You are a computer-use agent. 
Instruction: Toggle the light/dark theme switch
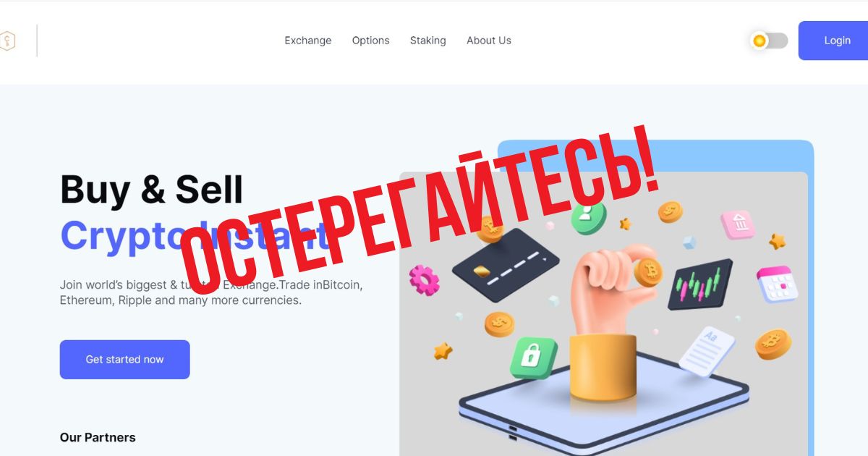770,41
